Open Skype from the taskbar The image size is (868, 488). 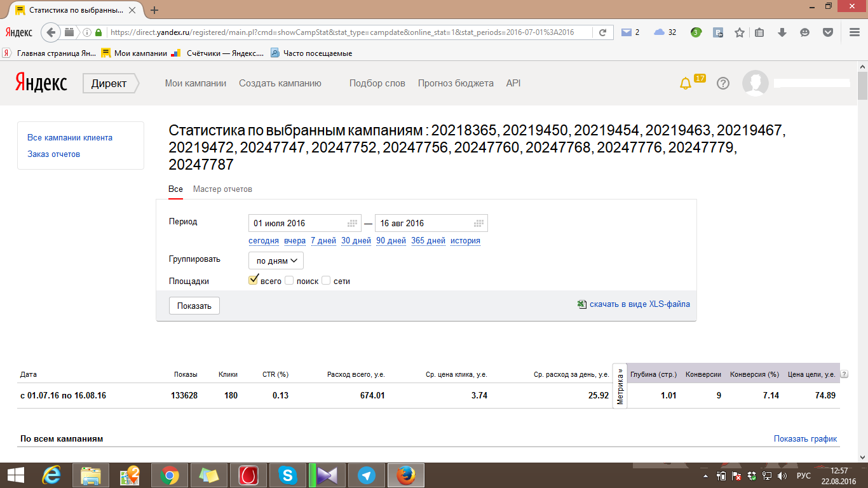point(288,475)
